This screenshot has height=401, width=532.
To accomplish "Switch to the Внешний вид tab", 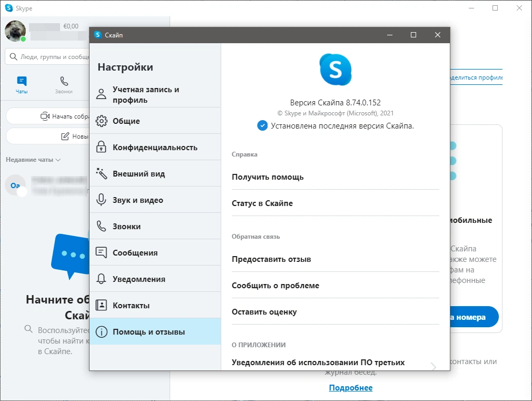I will pos(155,173).
